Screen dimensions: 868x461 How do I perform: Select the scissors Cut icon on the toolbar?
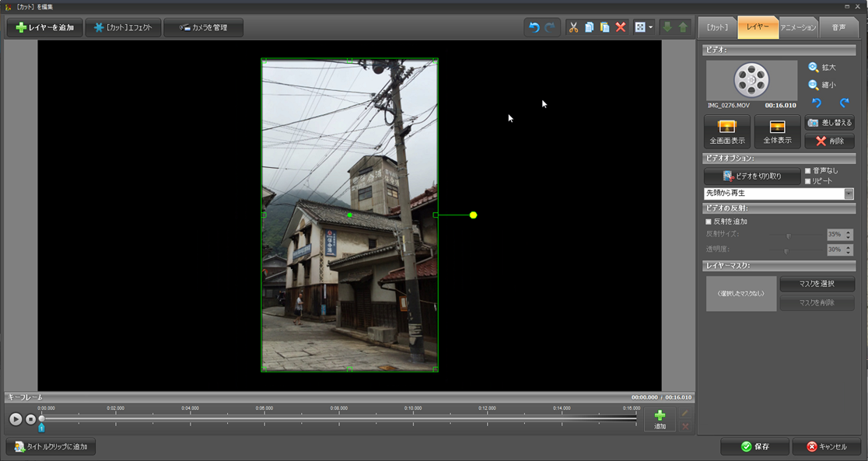click(573, 27)
